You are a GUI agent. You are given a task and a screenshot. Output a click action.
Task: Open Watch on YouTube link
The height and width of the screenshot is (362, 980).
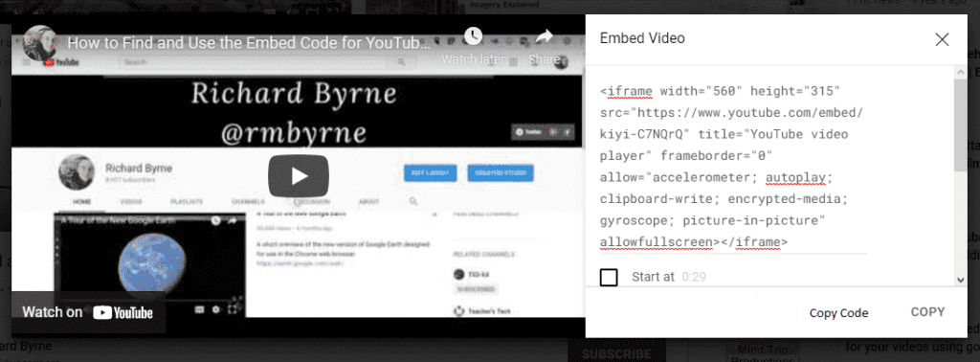coord(88,312)
